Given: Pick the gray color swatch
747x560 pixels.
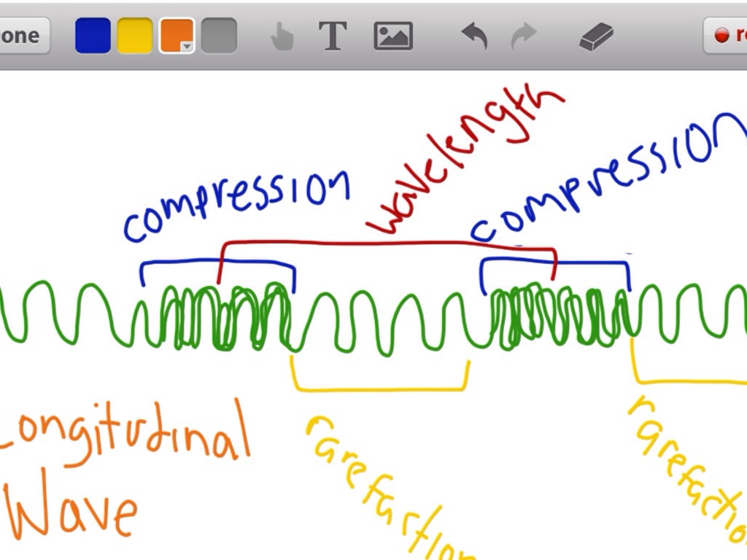Looking at the screenshot, I should (219, 36).
